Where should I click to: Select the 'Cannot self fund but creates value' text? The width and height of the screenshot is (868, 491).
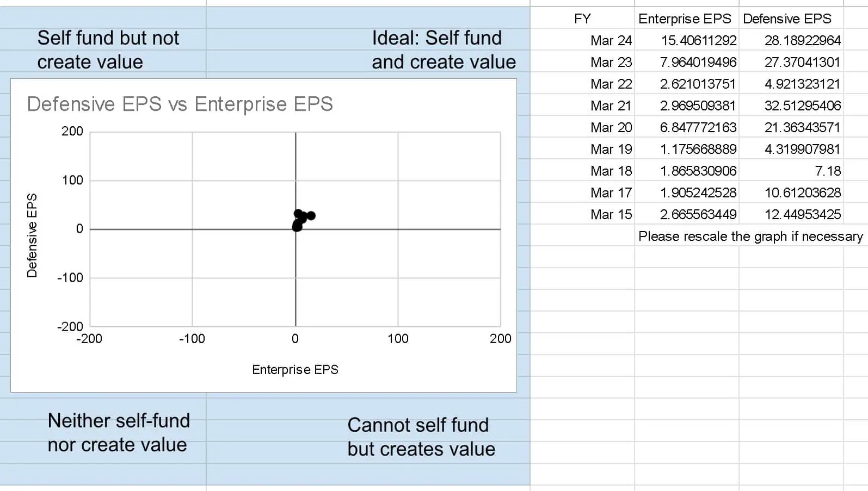pos(421,437)
